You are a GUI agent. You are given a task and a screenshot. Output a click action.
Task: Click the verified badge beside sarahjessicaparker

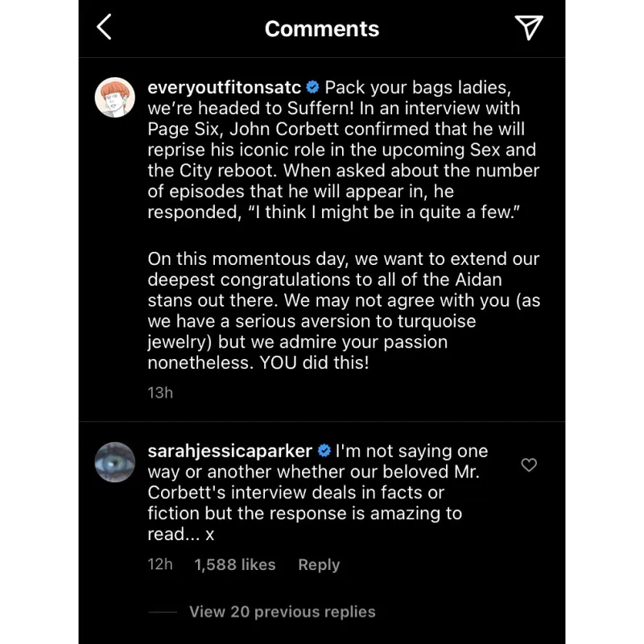click(x=324, y=451)
